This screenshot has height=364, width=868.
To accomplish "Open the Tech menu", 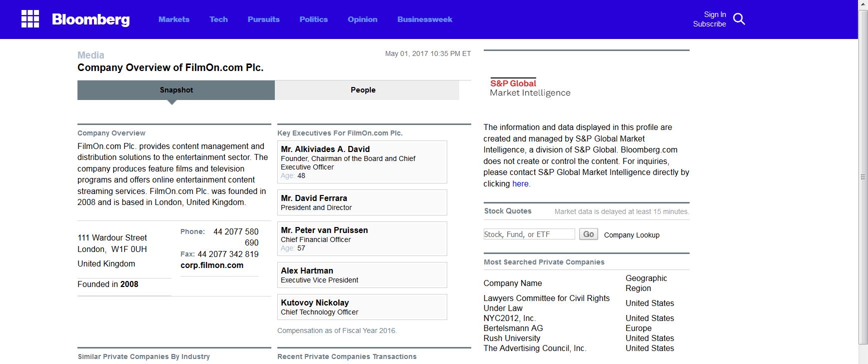I will click(218, 19).
